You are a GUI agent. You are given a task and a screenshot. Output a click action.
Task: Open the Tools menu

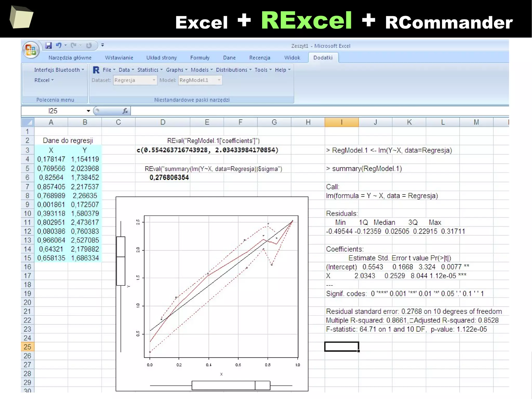pyautogui.click(x=263, y=70)
